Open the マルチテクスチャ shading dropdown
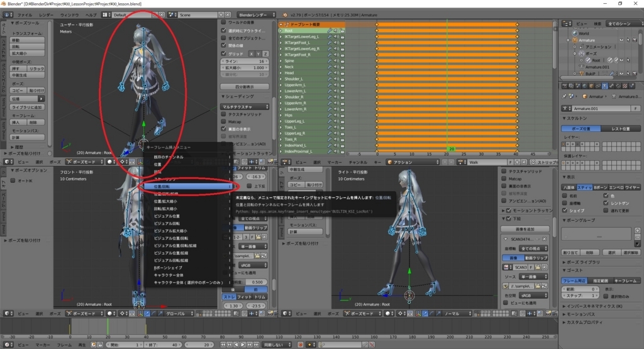 (x=245, y=107)
